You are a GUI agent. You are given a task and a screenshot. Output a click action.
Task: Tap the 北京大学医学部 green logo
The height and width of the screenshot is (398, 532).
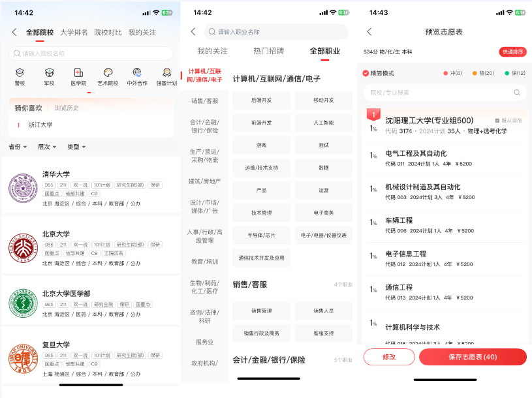click(23, 303)
